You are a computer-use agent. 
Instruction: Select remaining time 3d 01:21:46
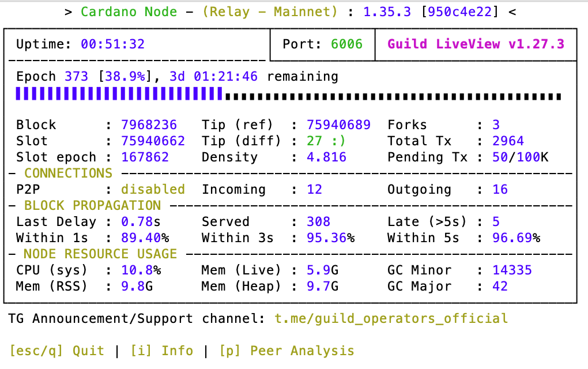pos(214,77)
